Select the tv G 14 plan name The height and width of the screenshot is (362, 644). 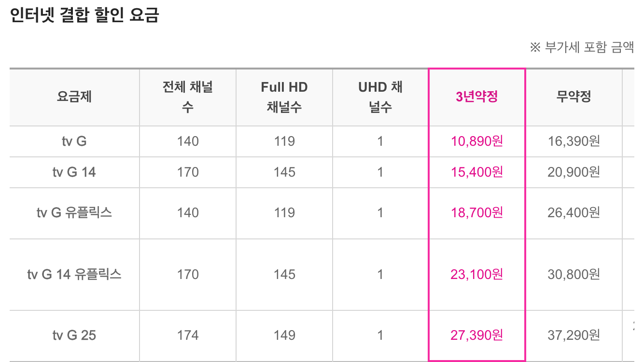click(74, 172)
